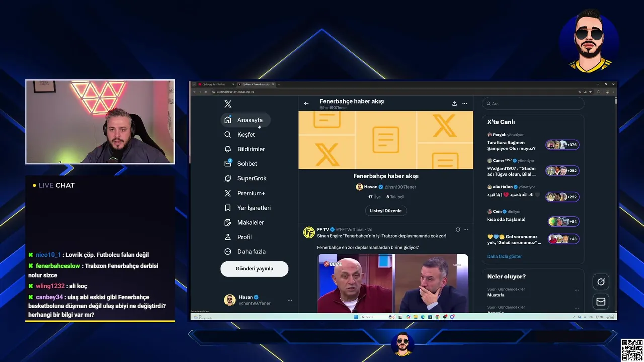Open more options for second Spor trend
The height and width of the screenshot is (362, 644).
(577, 307)
